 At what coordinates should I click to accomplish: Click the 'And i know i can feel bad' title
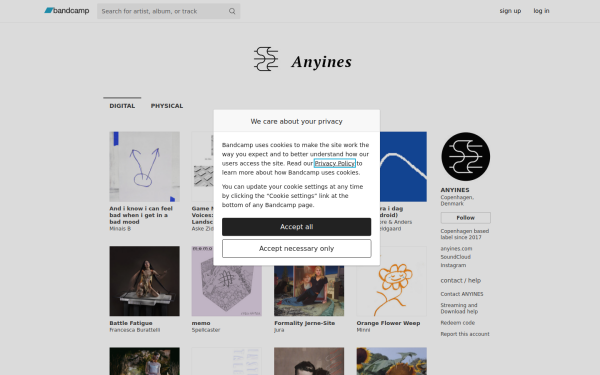pos(141,215)
